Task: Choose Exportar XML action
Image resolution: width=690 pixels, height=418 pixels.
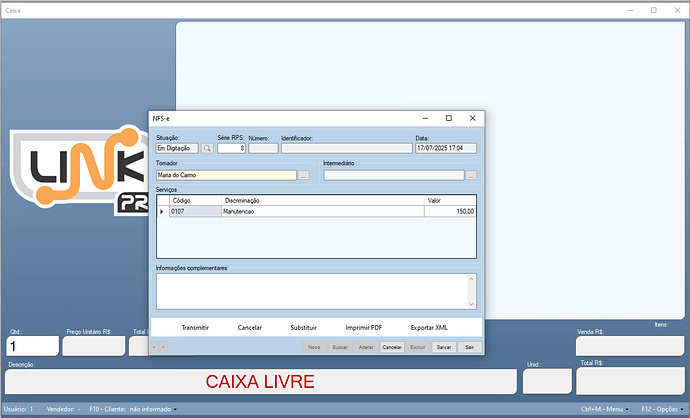Action: pos(429,327)
